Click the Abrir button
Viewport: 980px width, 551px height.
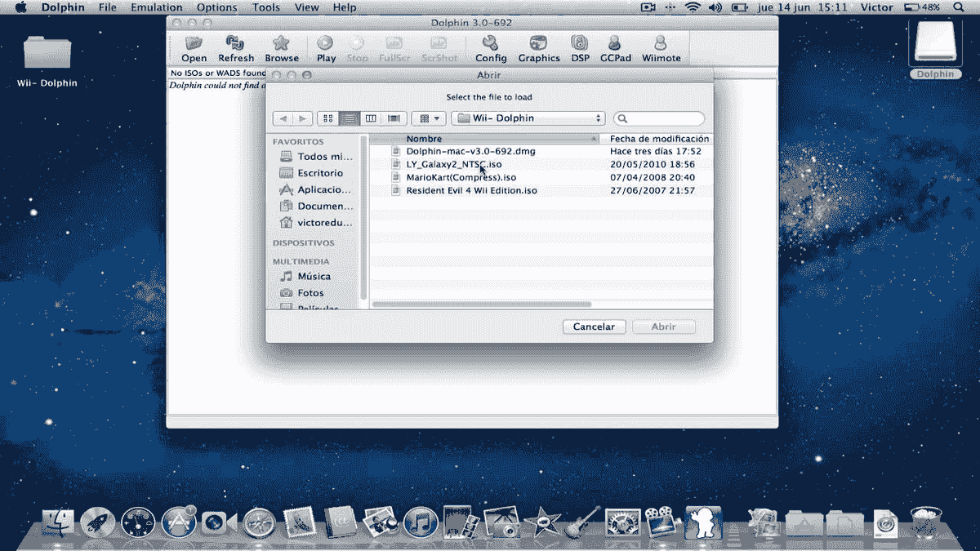point(663,326)
